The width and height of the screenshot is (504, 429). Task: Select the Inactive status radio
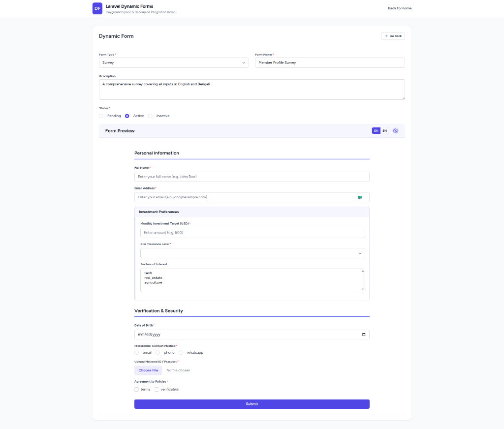[x=150, y=116]
